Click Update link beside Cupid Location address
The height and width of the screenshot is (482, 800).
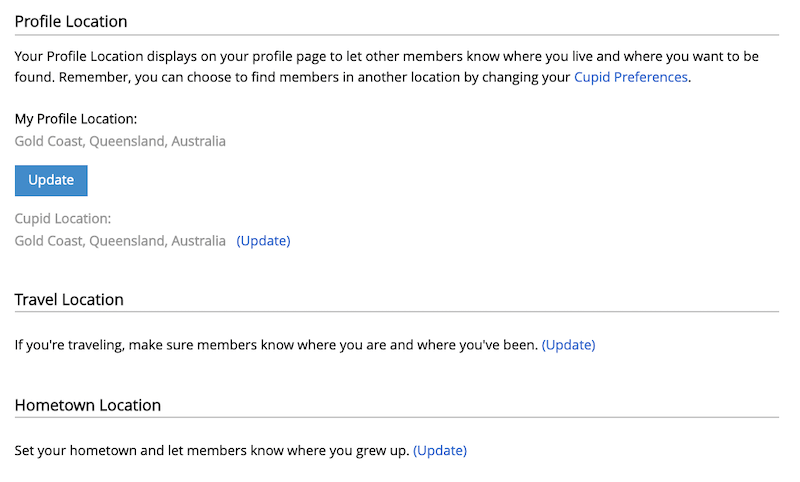point(263,241)
